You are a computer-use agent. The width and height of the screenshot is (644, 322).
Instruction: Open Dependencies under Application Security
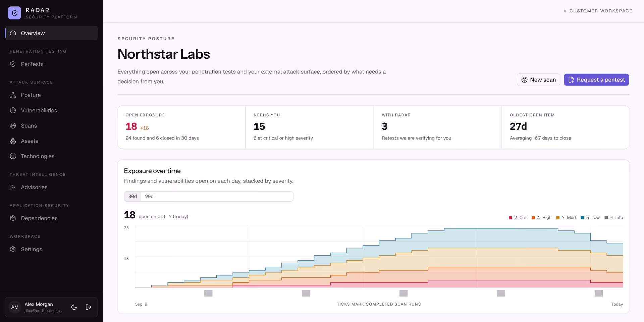click(x=51, y=218)
